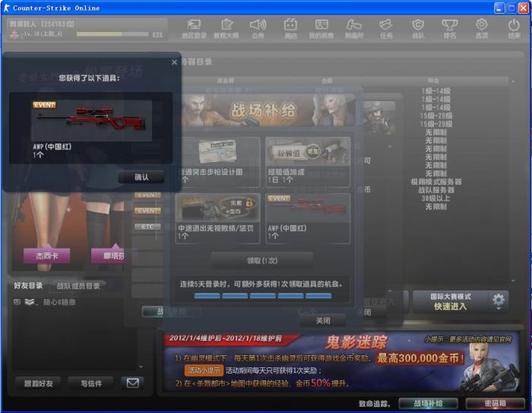Click the server list scroll-up arrow
This screenshot has width=532, height=413.
[513, 81]
